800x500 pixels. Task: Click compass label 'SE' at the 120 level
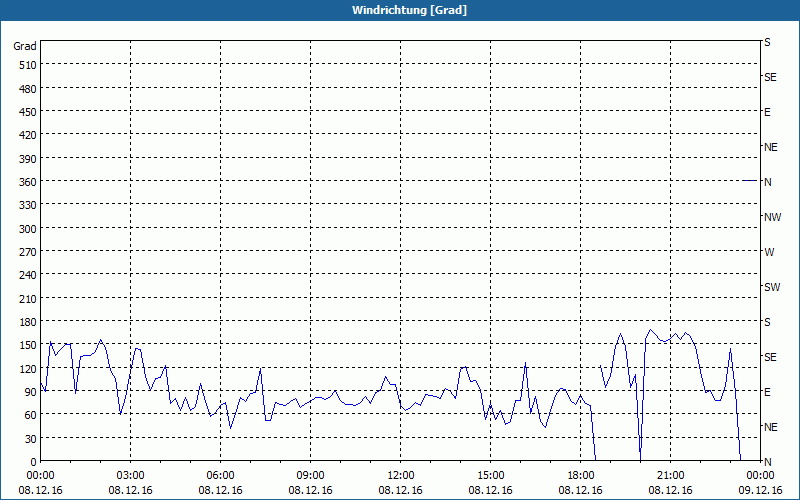[x=770, y=357]
